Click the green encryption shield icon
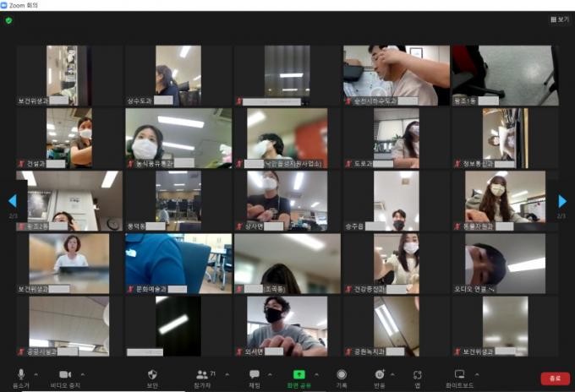 tap(8, 20)
